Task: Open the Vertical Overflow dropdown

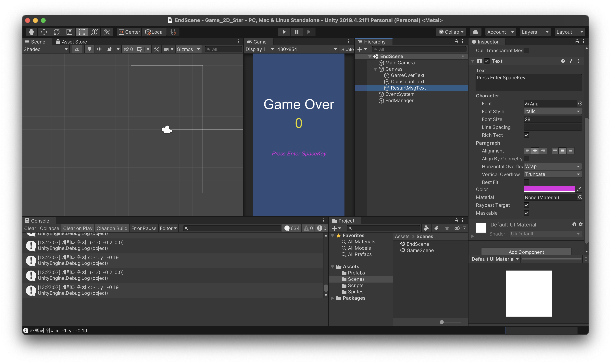Action: (x=552, y=174)
